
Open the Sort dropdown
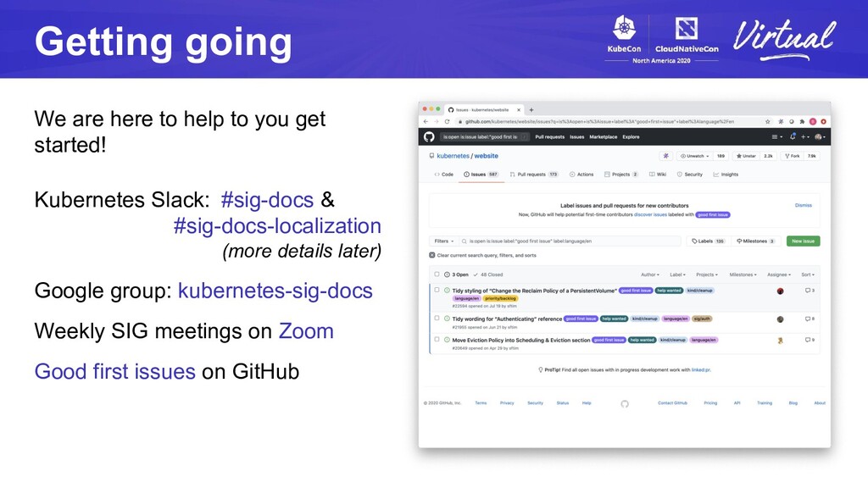click(x=808, y=274)
